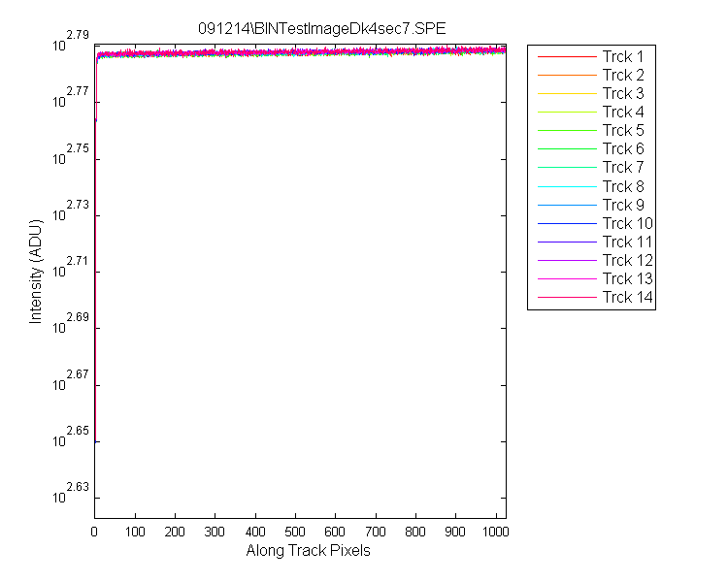Screen dimensions: 728x582
Task: Click the Along Track Pixels x-axis label
Action: [309, 550]
